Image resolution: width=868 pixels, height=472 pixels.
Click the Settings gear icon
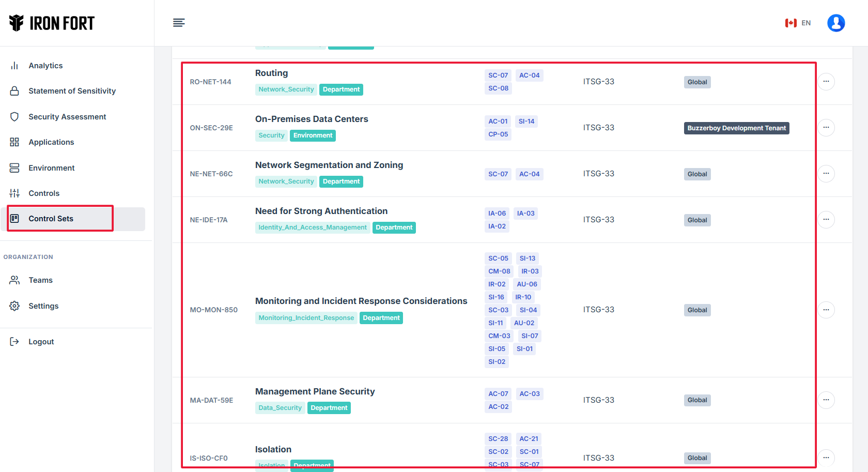tap(14, 306)
